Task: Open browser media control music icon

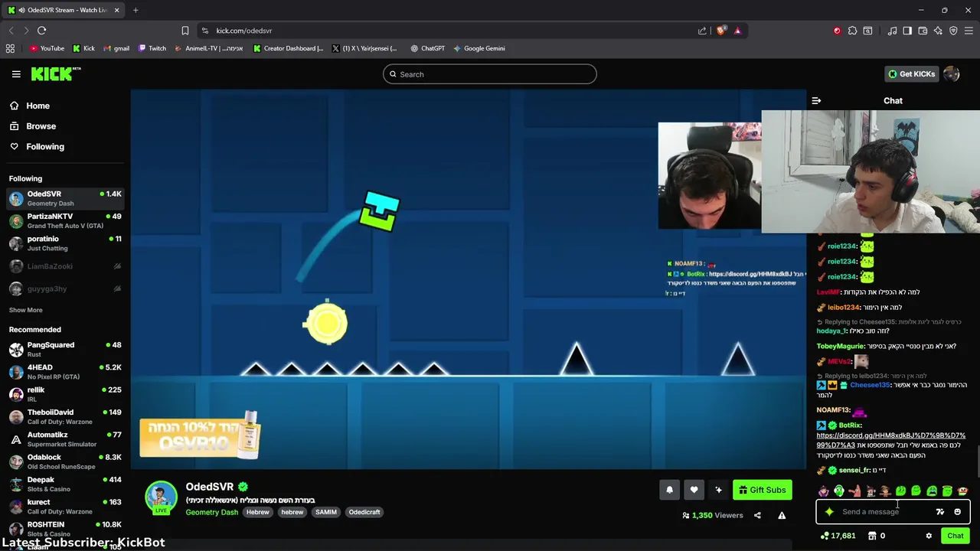Action: tap(892, 31)
